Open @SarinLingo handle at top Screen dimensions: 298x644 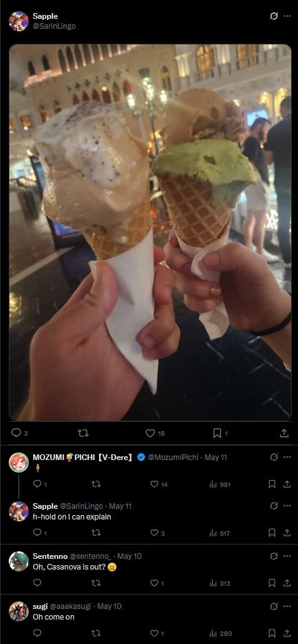[x=54, y=26]
